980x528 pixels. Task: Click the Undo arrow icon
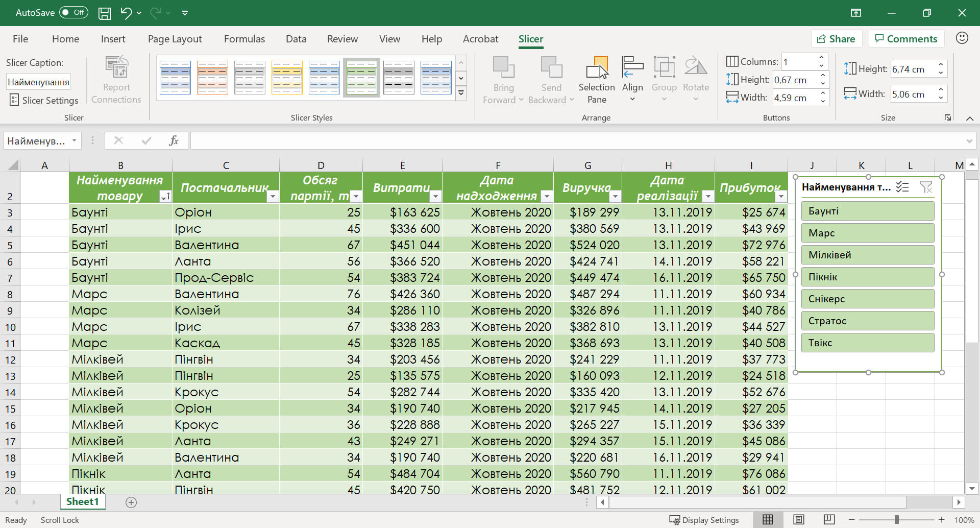(126, 13)
